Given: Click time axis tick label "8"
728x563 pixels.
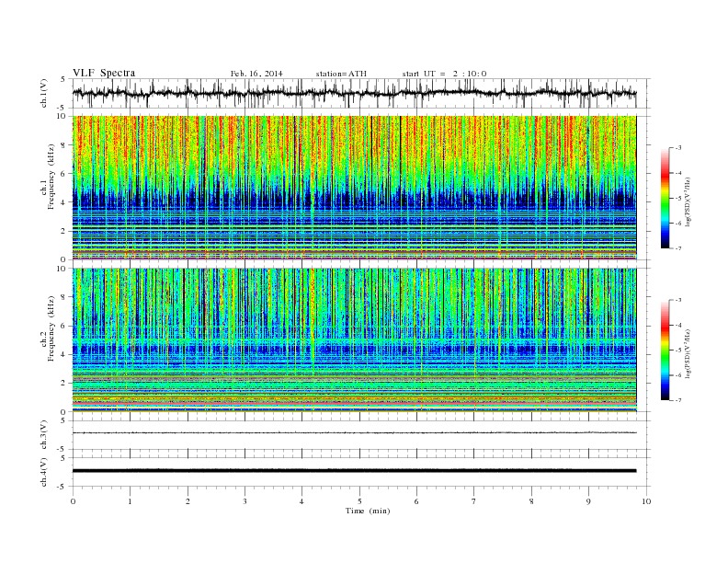Looking at the screenshot, I should (x=531, y=501).
